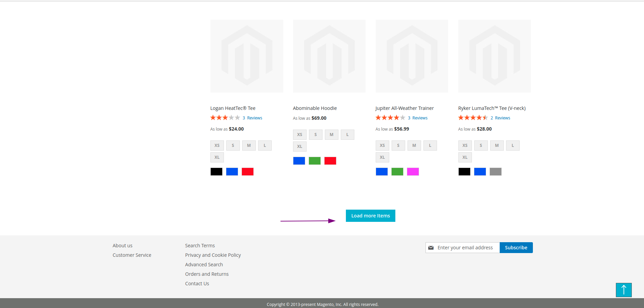Pick red color for Logan HeatTec Tee
Screen dimensions: 644x308
248,172
